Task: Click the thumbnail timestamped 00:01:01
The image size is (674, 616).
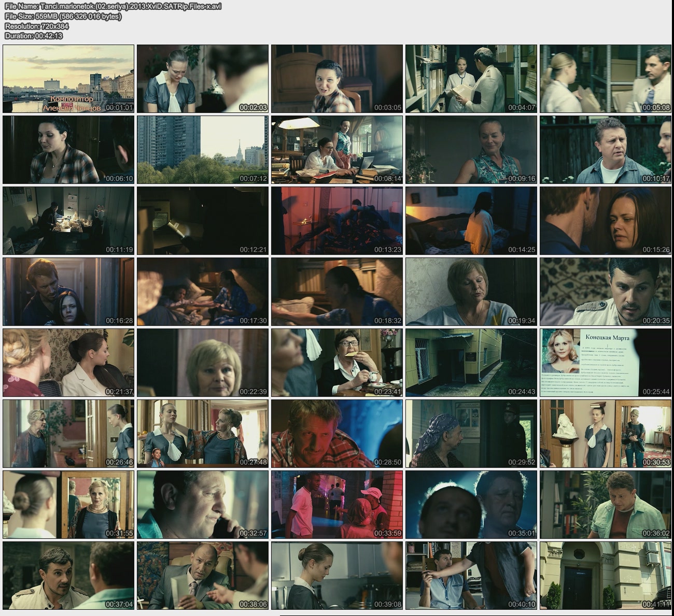Action: click(68, 79)
